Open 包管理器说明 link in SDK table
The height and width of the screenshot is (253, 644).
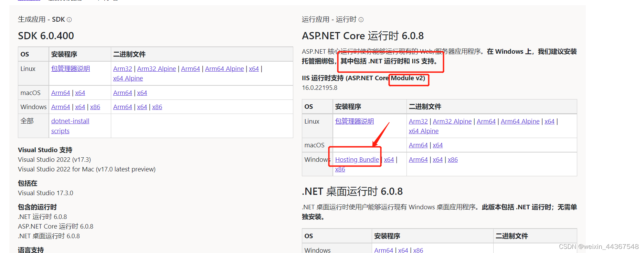[71, 68]
